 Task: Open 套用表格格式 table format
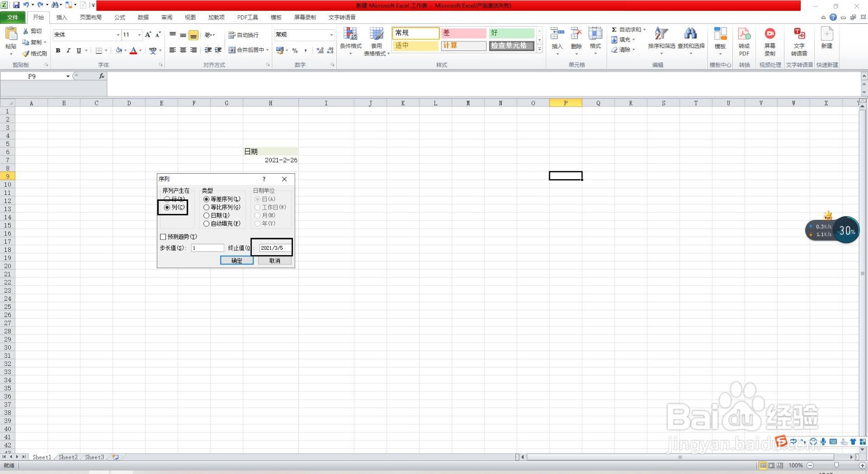[376, 41]
